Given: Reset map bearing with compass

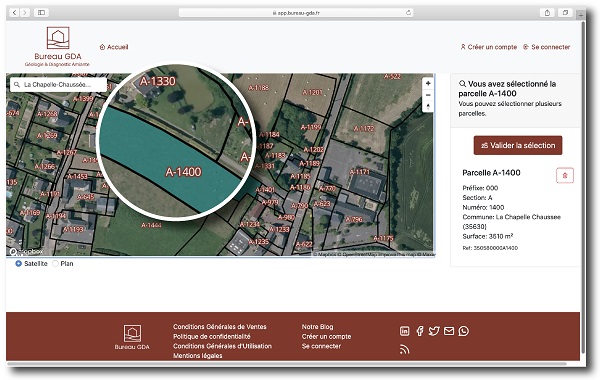Looking at the screenshot, I should 428,106.
